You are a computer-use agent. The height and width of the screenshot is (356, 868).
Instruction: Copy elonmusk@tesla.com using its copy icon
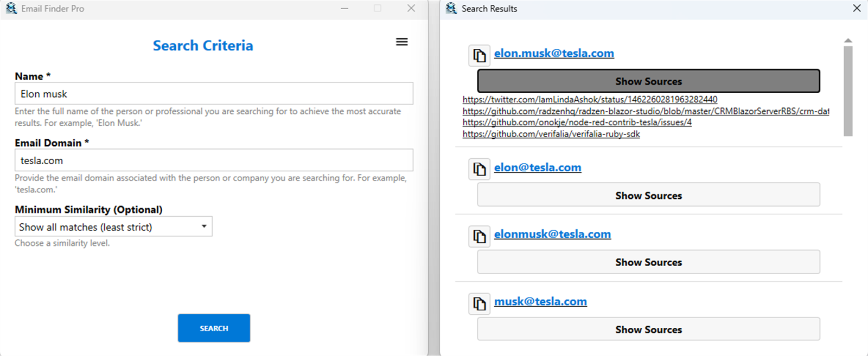[480, 236]
